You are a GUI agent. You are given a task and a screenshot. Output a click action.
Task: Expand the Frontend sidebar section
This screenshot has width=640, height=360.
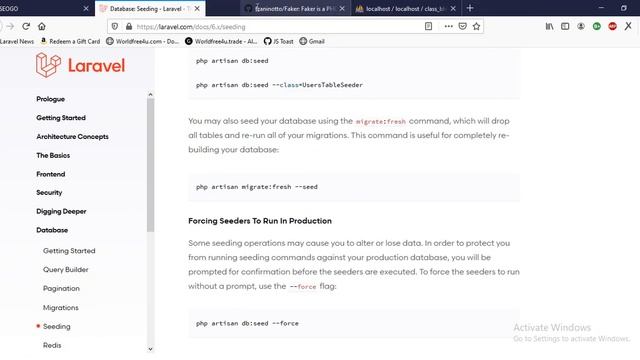[x=51, y=174]
